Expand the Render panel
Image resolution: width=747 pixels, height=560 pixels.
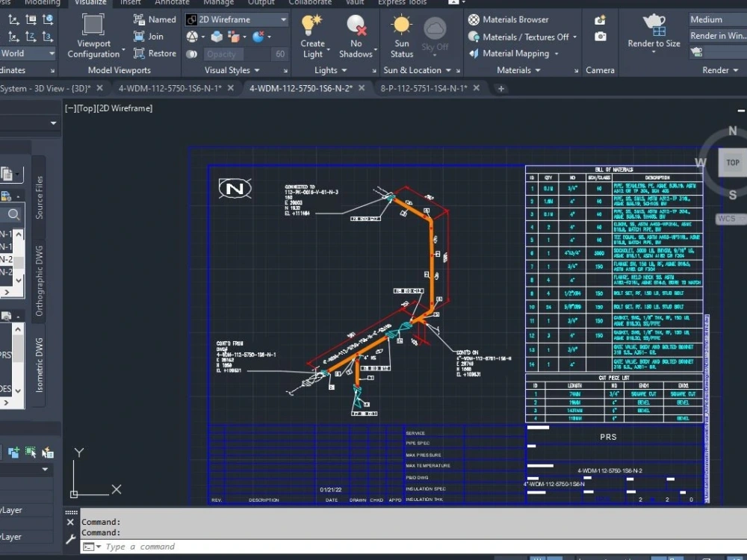click(720, 70)
